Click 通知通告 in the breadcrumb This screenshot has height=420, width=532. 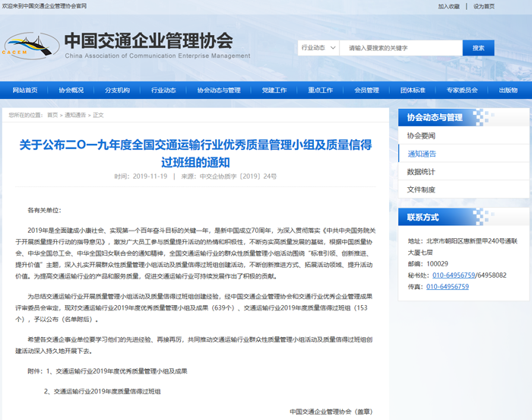point(75,115)
